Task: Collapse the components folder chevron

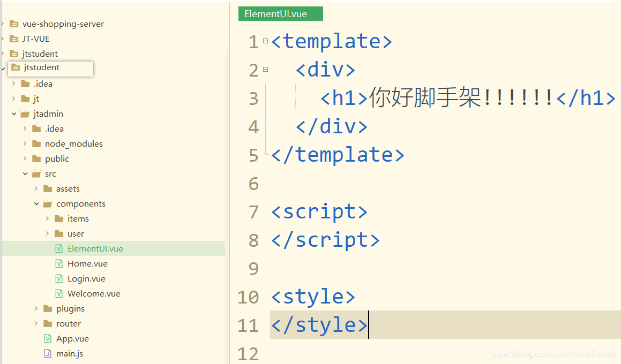Action: point(36,204)
